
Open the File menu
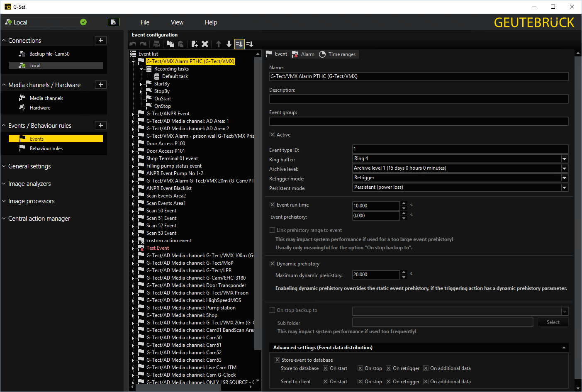pyautogui.click(x=145, y=22)
